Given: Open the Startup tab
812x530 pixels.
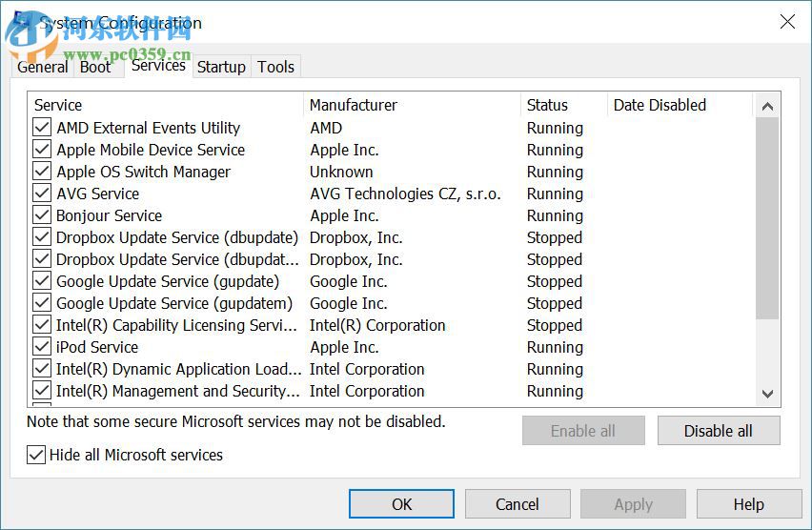Looking at the screenshot, I should point(222,67).
